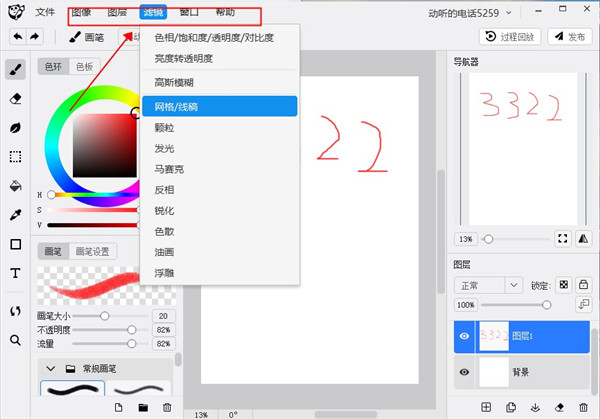Select the paint bucket fill tool

pyautogui.click(x=15, y=186)
